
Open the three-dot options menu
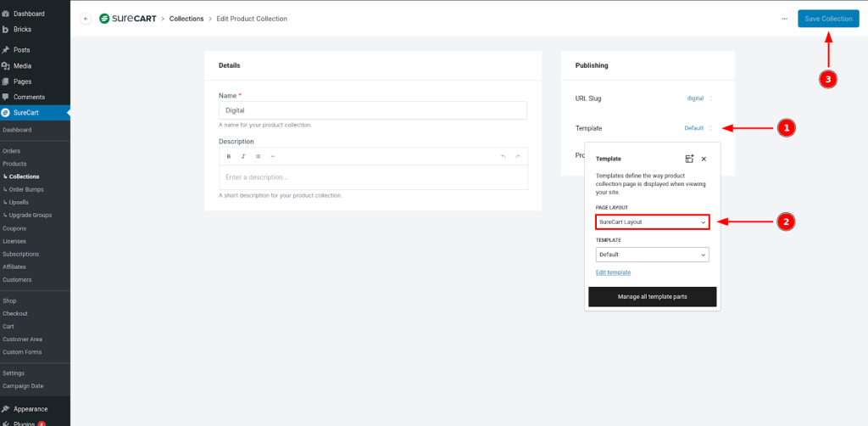(x=784, y=19)
